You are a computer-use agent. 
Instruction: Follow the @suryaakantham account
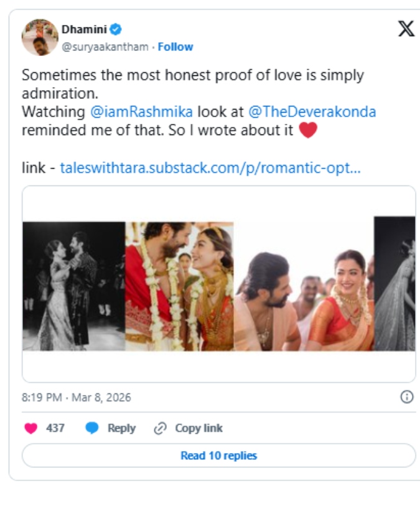[x=176, y=46]
